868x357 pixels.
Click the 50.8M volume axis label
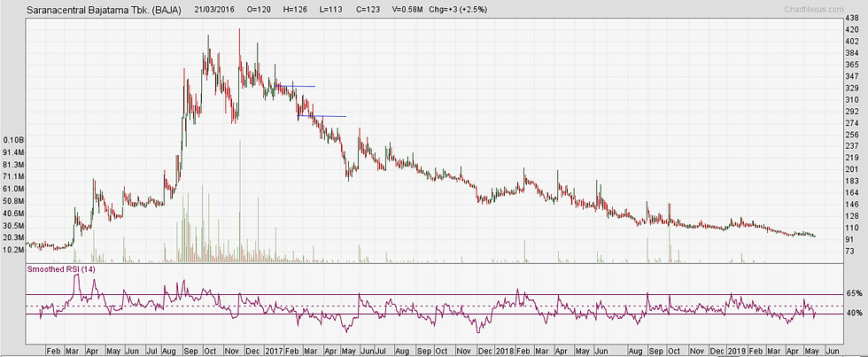(x=14, y=201)
